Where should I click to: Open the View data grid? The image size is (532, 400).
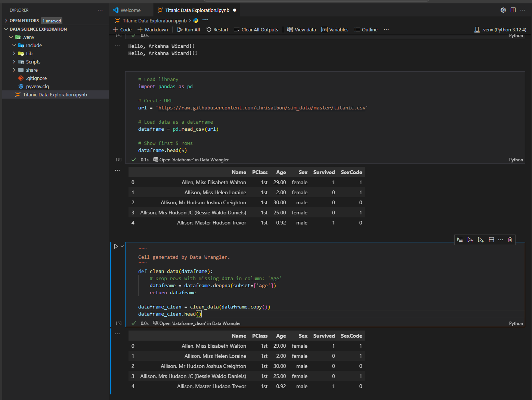coord(301,30)
